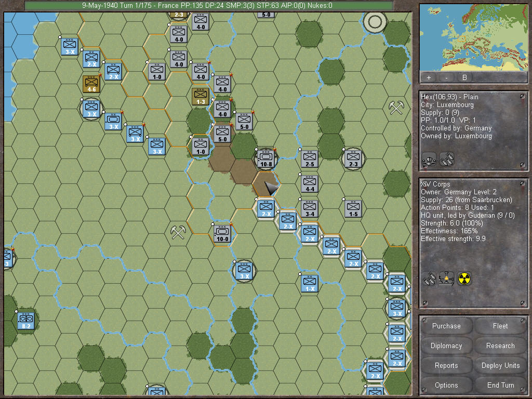Click the Luxembourg hex with the cursor

click(x=266, y=184)
